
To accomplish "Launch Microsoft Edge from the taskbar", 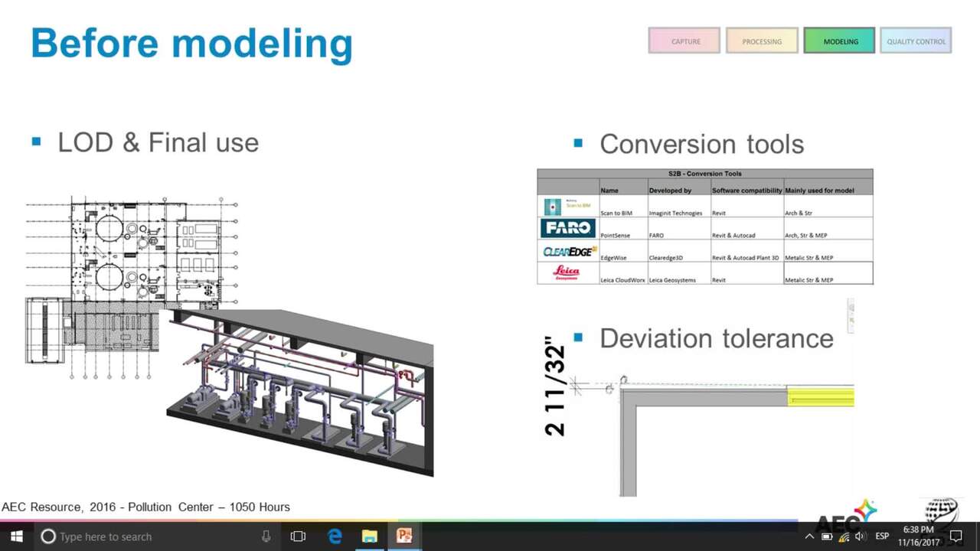I will [x=335, y=536].
